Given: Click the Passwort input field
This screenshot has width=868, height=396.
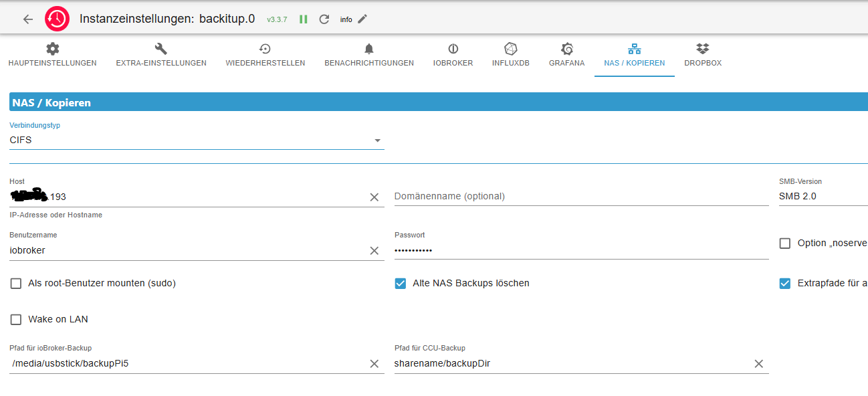Looking at the screenshot, I should click(x=580, y=250).
